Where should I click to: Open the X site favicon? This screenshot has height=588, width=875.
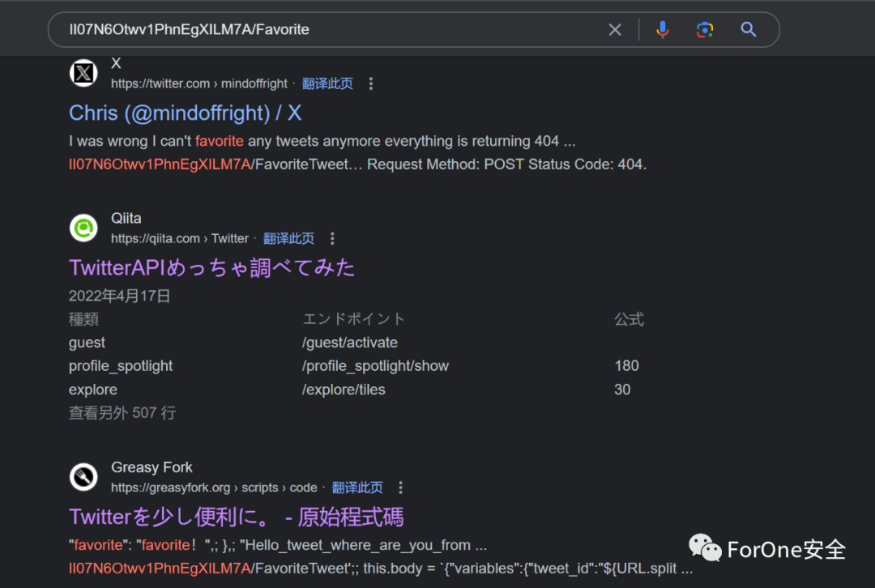coord(83,73)
